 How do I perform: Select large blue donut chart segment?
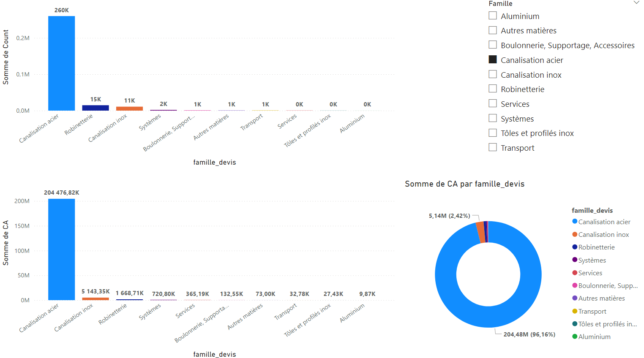click(488, 317)
